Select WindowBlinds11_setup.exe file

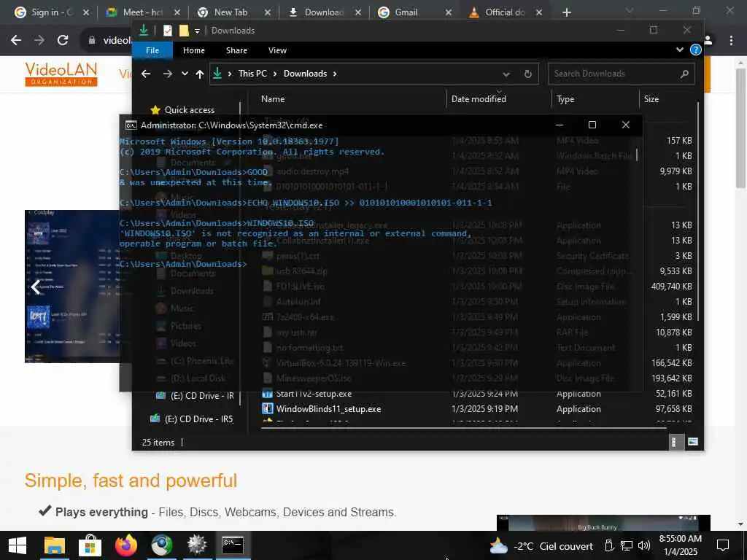click(322, 409)
